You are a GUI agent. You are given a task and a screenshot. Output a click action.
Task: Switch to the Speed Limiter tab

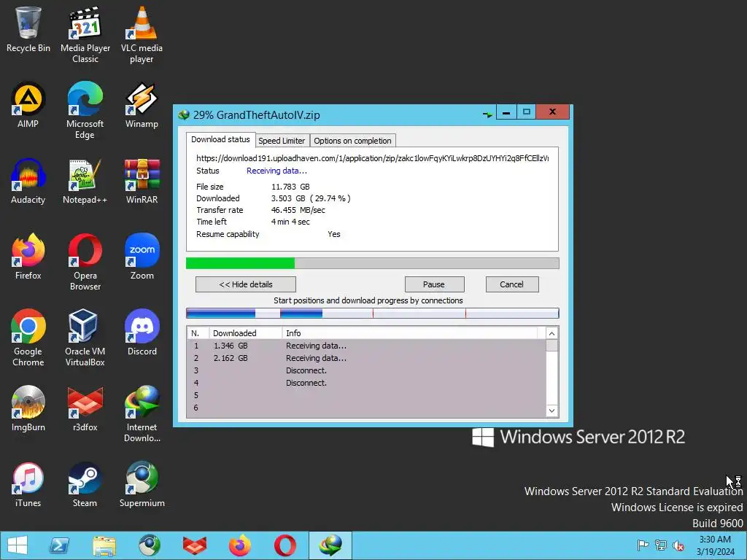tap(282, 141)
